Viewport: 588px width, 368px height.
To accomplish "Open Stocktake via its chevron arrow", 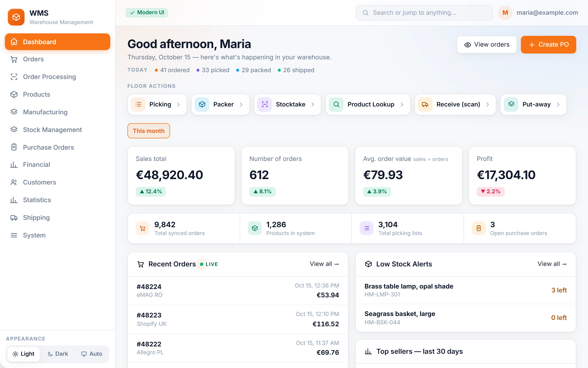I will tap(313, 105).
